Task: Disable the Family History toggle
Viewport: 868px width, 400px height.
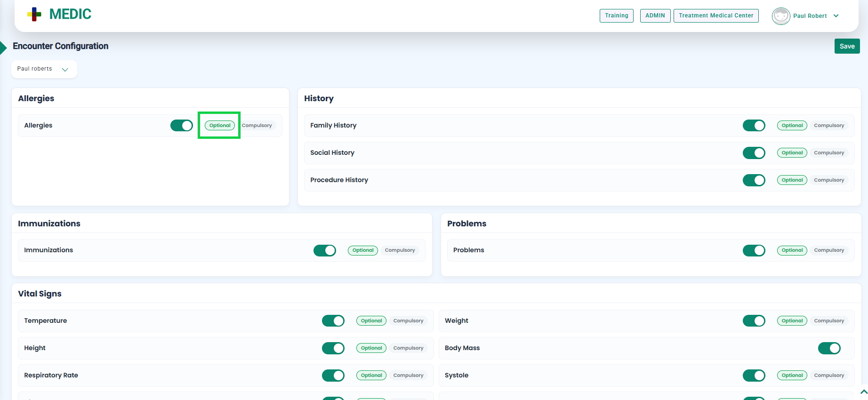Action: point(754,126)
